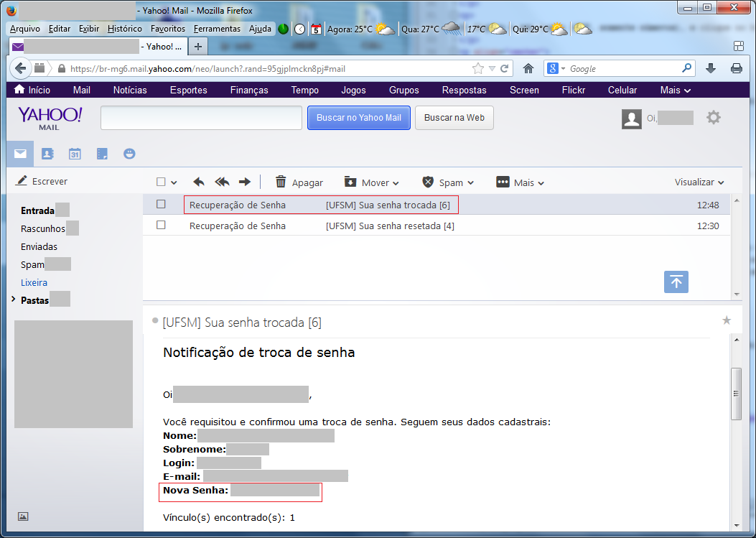
Task: Open the email received at 12:30
Action: pos(437,226)
